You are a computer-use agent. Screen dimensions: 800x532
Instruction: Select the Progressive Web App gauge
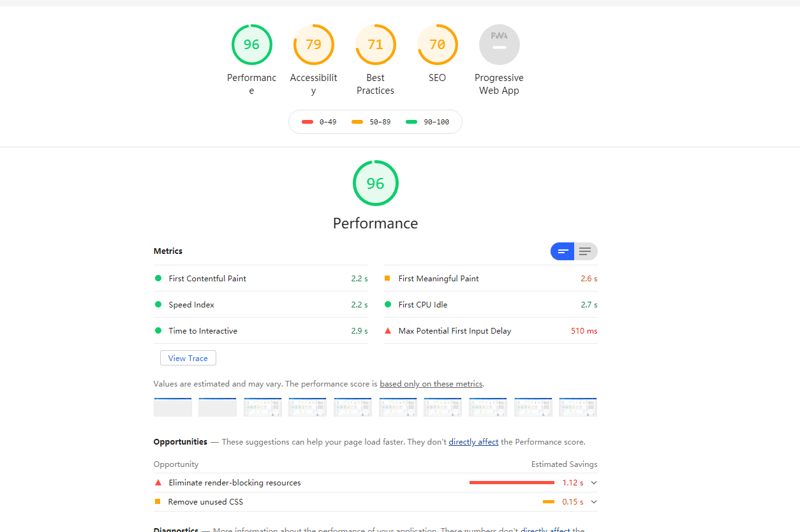[499, 45]
